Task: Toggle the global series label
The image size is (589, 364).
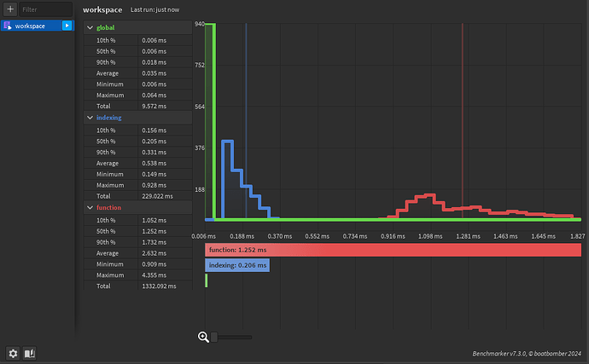Action: click(x=106, y=27)
